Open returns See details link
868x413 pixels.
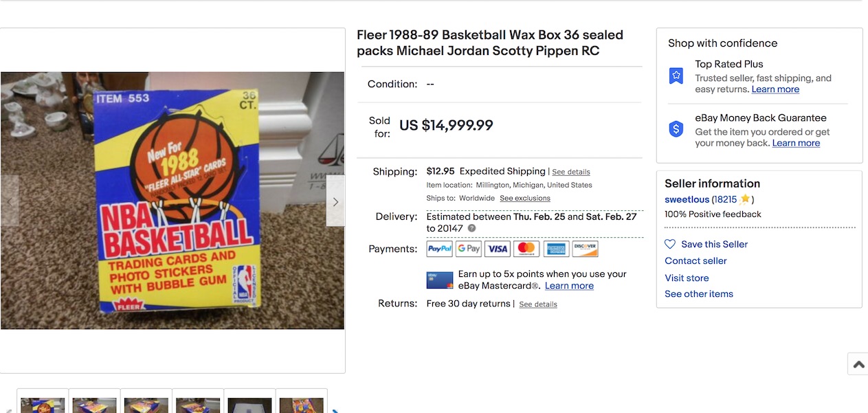(538, 304)
